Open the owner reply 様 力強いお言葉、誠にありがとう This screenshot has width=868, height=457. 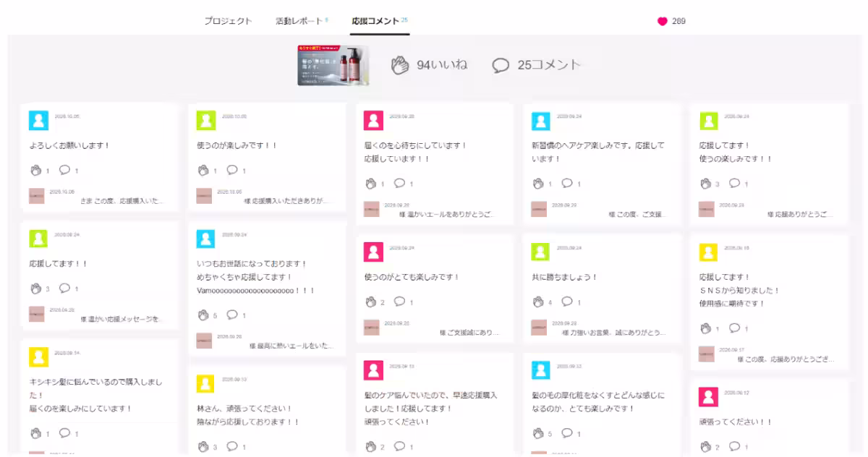[x=613, y=333]
